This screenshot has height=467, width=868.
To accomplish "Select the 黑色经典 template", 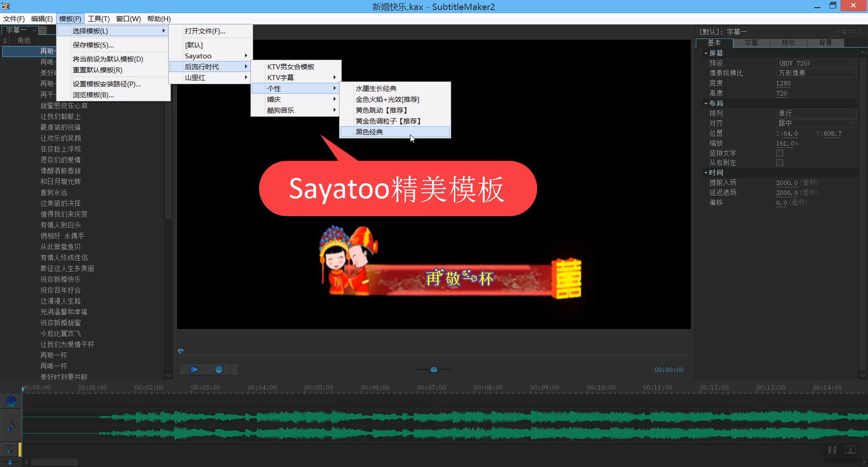I will point(395,132).
